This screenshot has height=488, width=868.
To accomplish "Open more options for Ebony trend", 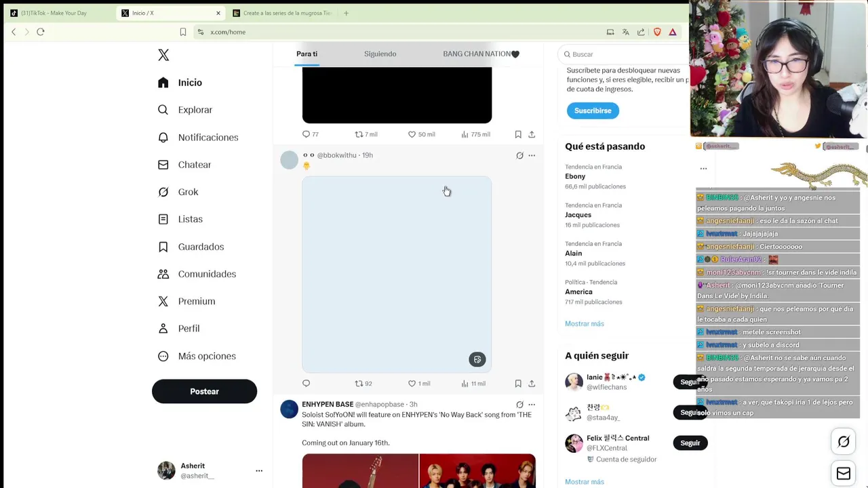I will click(703, 169).
